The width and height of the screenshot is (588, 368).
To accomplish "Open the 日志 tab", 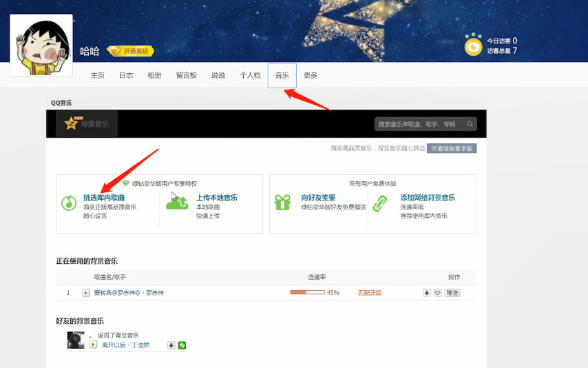I will tap(126, 75).
